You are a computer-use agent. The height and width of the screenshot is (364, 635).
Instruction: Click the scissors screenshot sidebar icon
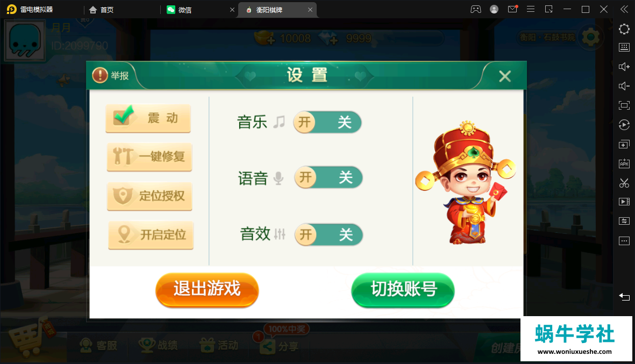pyautogui.click(x=624, y=183)
